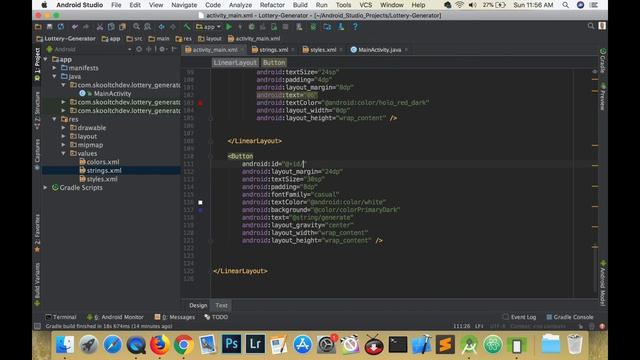
Task: Open the Refactor menu
Action: [272, 5]
